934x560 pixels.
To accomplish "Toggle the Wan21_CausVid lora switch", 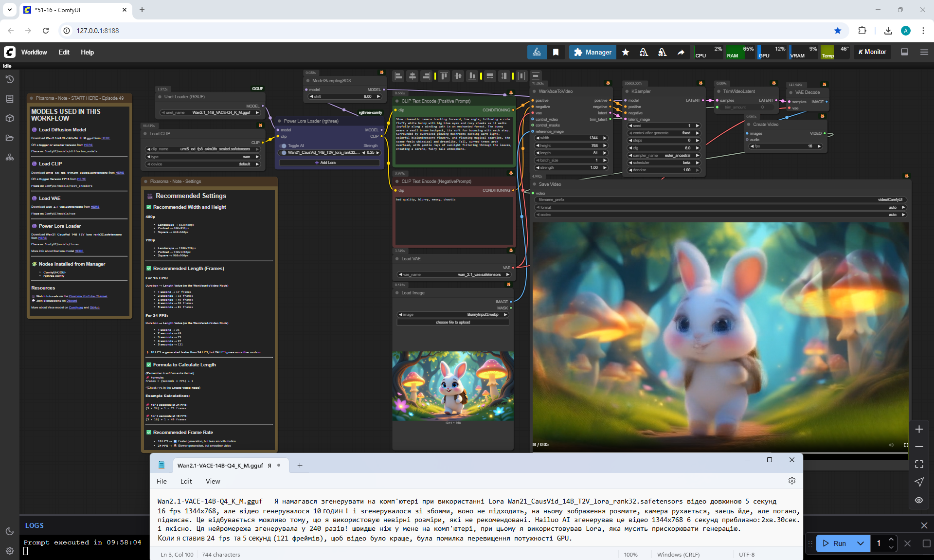I will [x=284, y=153].
